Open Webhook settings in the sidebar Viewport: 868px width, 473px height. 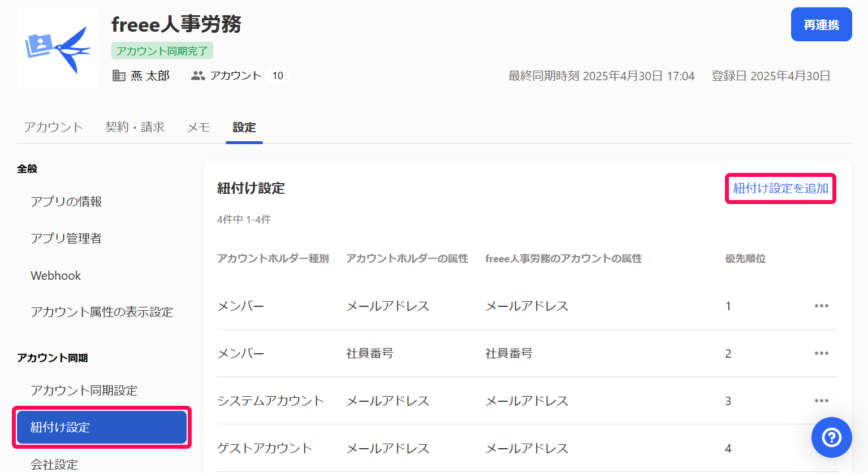(56, 276)
